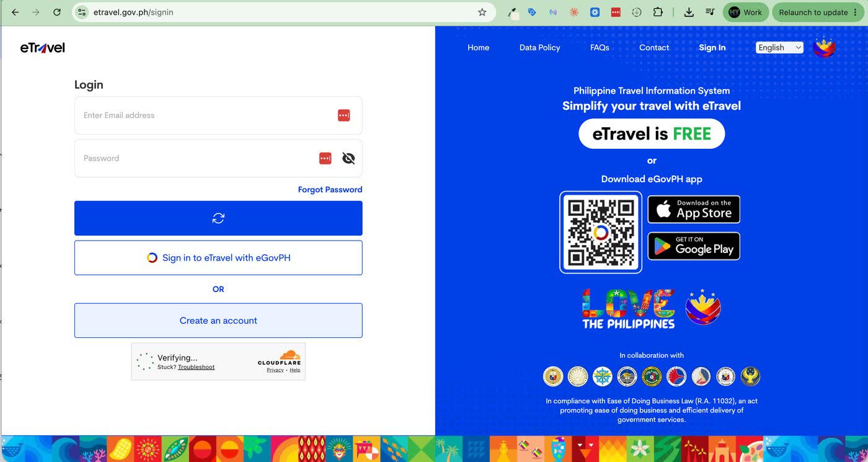Open the purple broadcast signal extension
The height and width of the screenshot is (462, 868).
point(553,12)
